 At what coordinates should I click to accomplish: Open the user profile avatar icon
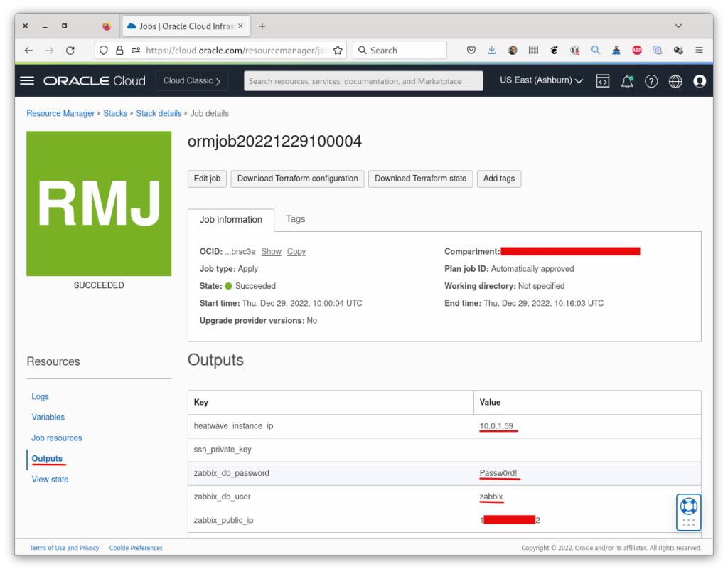point(700,81)
